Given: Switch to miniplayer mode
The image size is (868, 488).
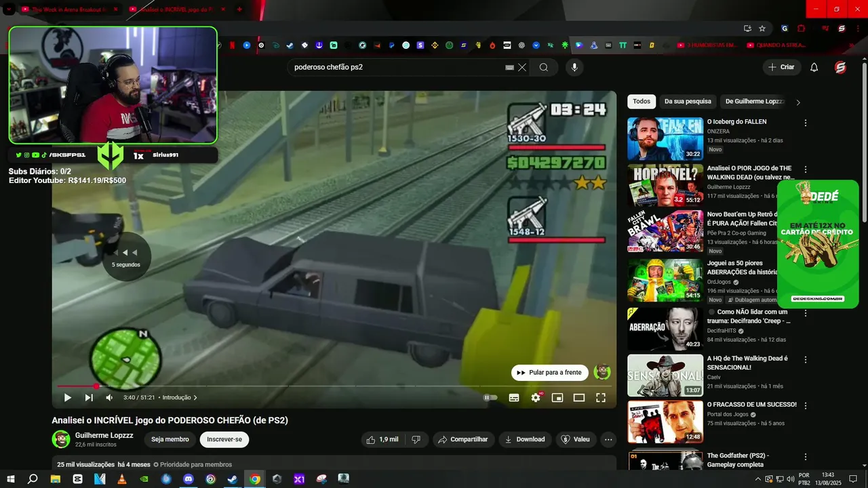Looking at the screenshot, I should point(557,398).
